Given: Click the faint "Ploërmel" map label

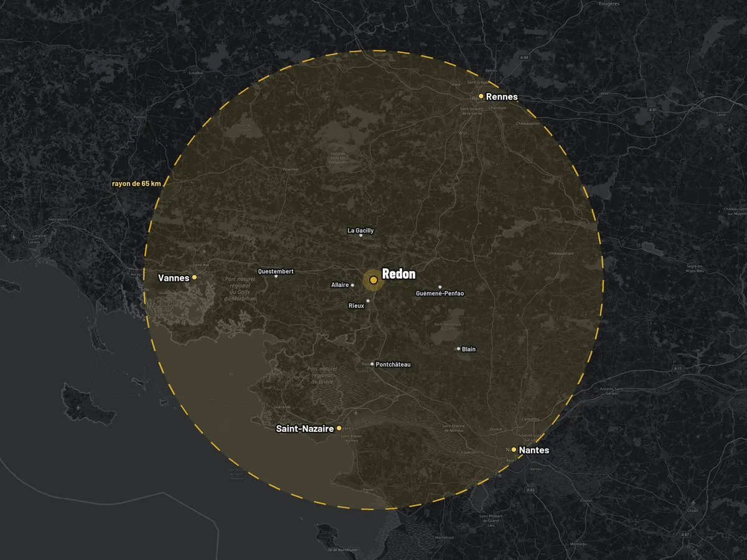Looking at the screenshot, I should tap(291, 169).
